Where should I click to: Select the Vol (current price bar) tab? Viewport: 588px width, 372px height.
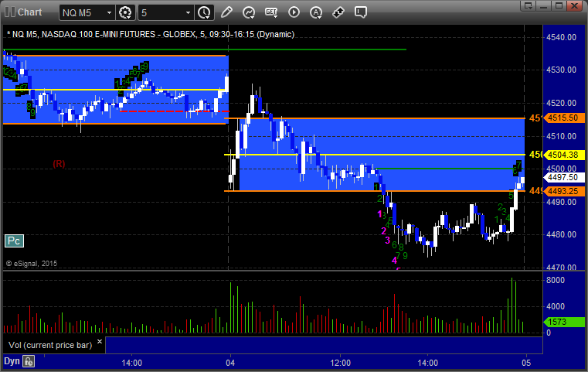point(50,345)
